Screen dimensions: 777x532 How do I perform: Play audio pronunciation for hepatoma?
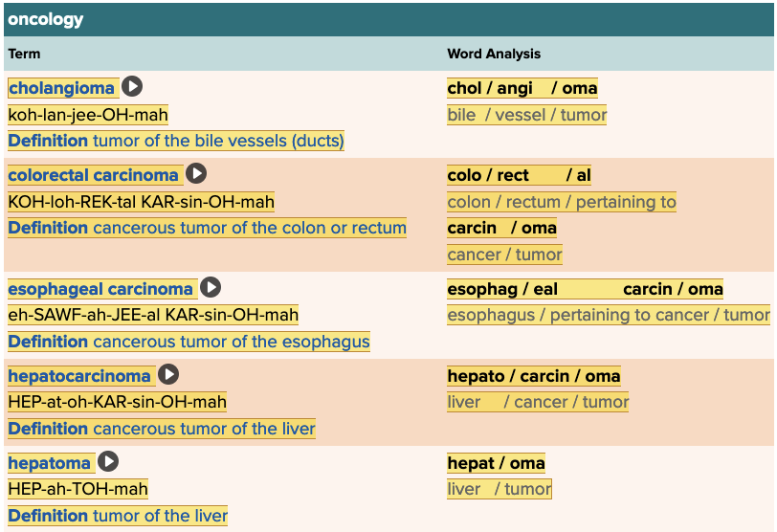pos(108,462)
